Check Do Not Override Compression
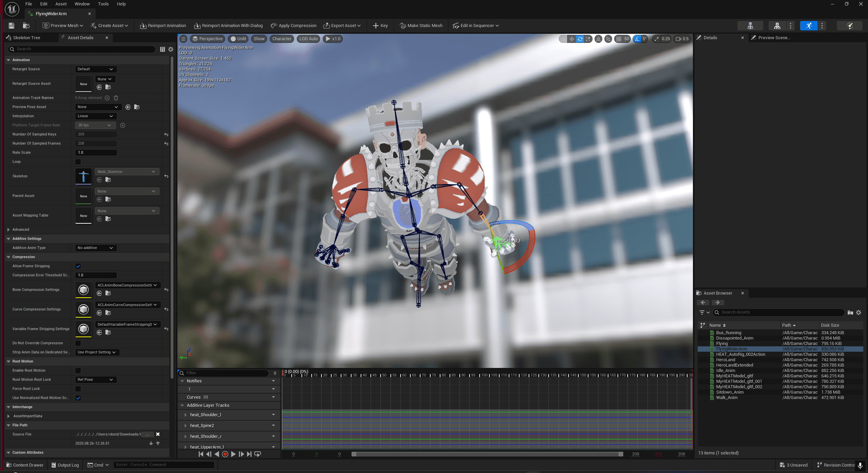The width and height of the screenshot is (868, 473). [x=78, y=343]
